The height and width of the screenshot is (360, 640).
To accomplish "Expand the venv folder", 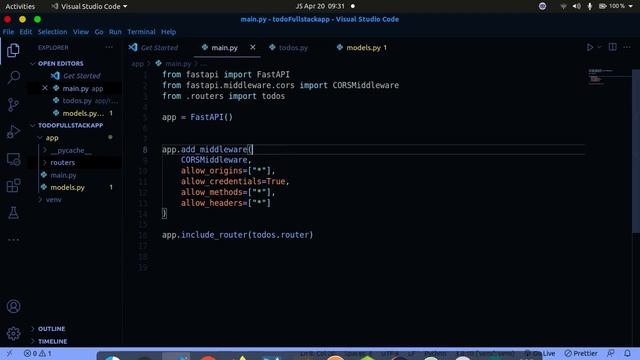I will pos(53,200).
